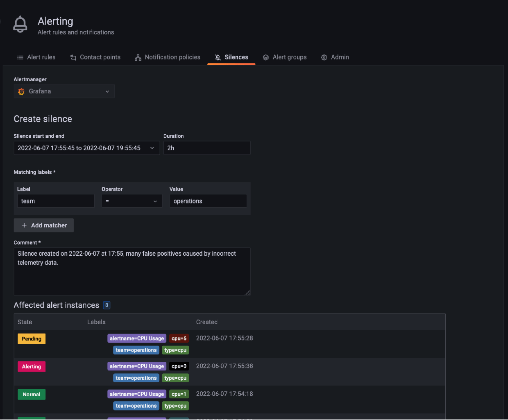The image size is (508, 420).
Task: Select the team=operations label pill in first row
Action: (136, 350)
